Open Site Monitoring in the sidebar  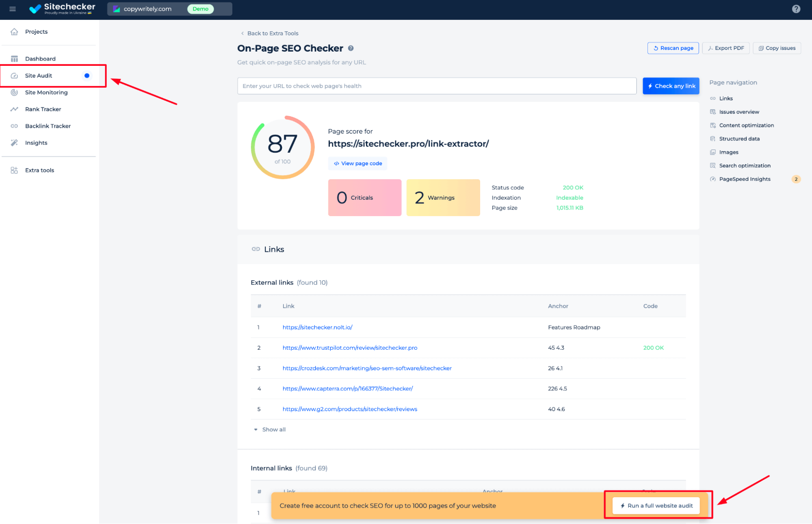[46, 93]
